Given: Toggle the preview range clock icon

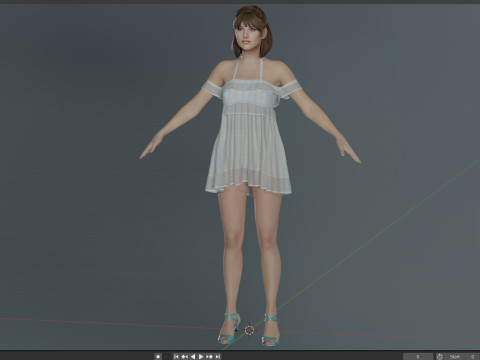Looking at the screenshot, I should point(440,357).
